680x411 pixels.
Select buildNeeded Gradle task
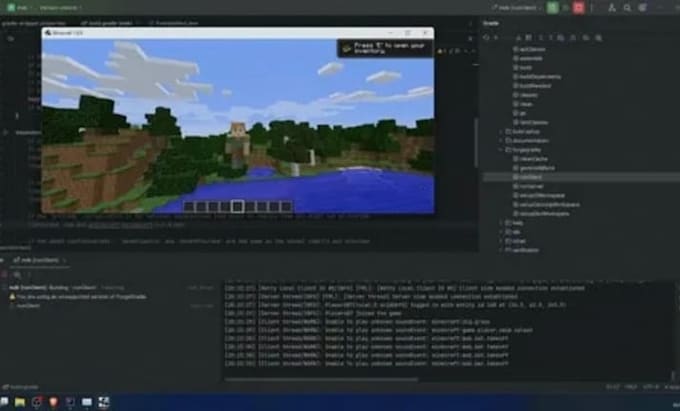533,86
